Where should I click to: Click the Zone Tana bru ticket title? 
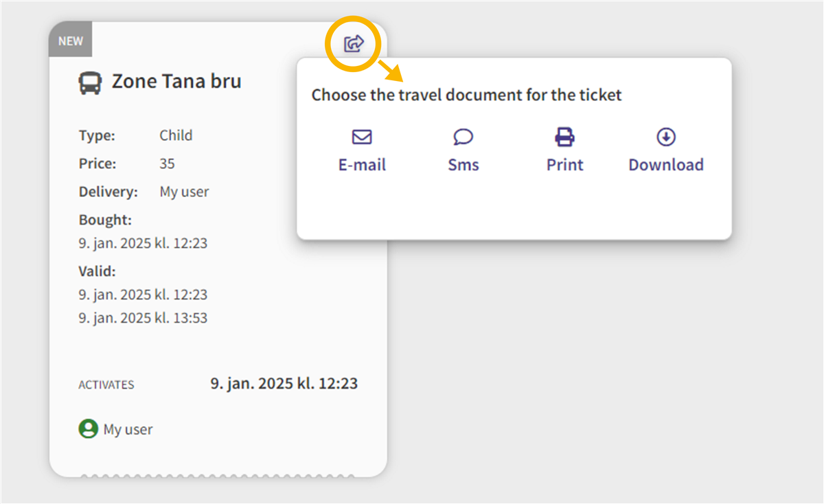[x=176, y=82]
